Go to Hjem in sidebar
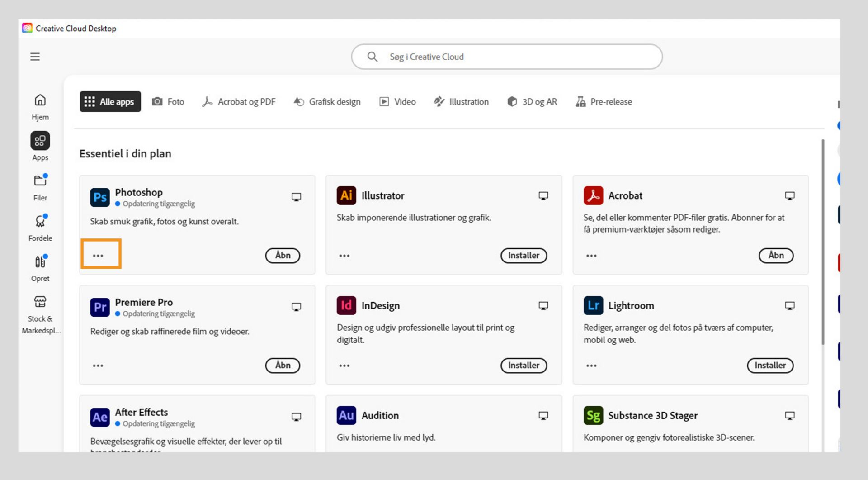868x480 pixels. pos(40,106)
